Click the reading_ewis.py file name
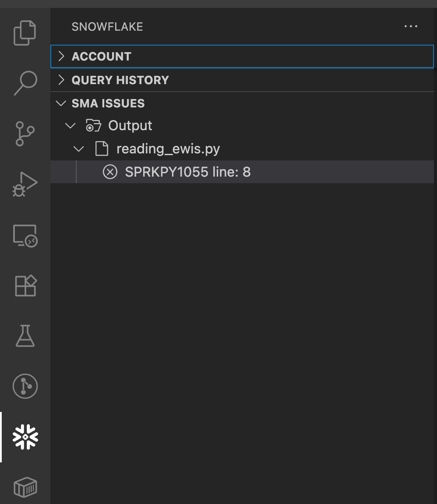The height and width of the screenshot is (504, 437). 168,149
